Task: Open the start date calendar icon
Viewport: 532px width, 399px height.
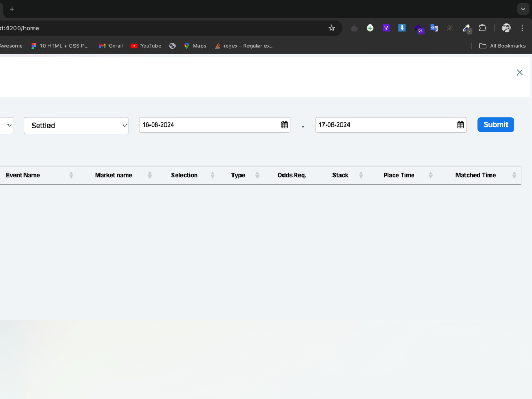Action: click(284, 125)
